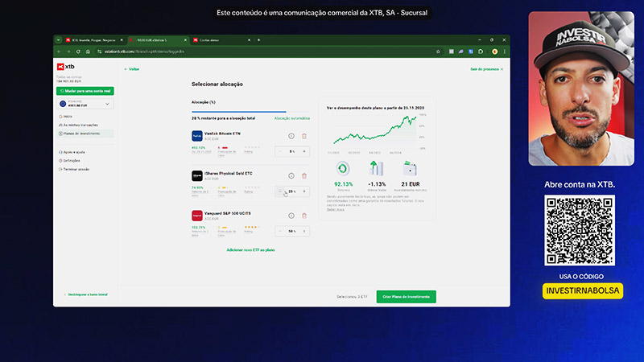Image resolution: width=644 pixels, height=362 pixels.
Task: Bookmark this page with the star icon
Action: 438,51
